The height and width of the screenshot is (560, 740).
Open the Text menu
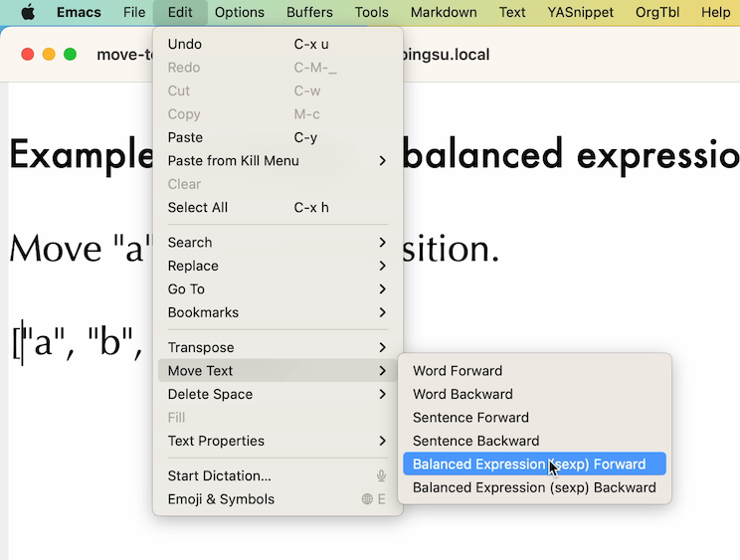click(512, 12)
